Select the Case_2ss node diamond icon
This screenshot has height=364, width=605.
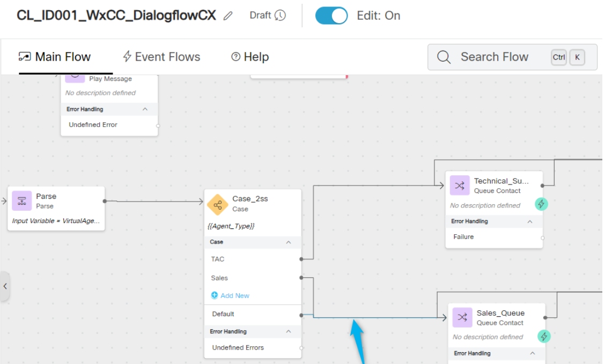point(218,204)
